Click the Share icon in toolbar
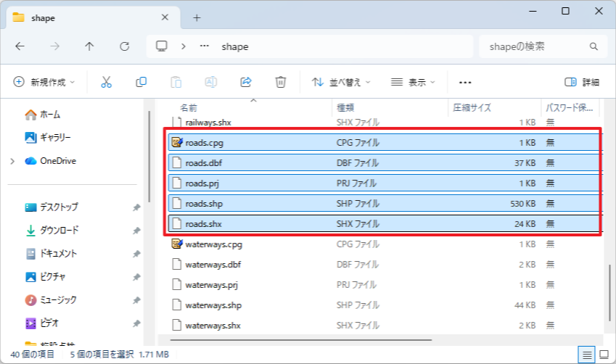This screenshot has width=616, height=364. (x=246, y=82)
